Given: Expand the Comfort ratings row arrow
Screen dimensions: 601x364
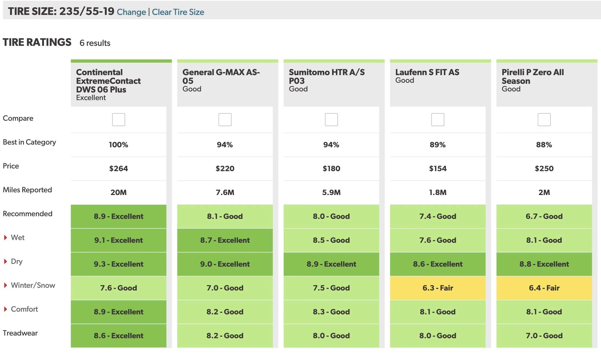Looking at the screenshot, I should pyautogui.click(x=5, y=309).
